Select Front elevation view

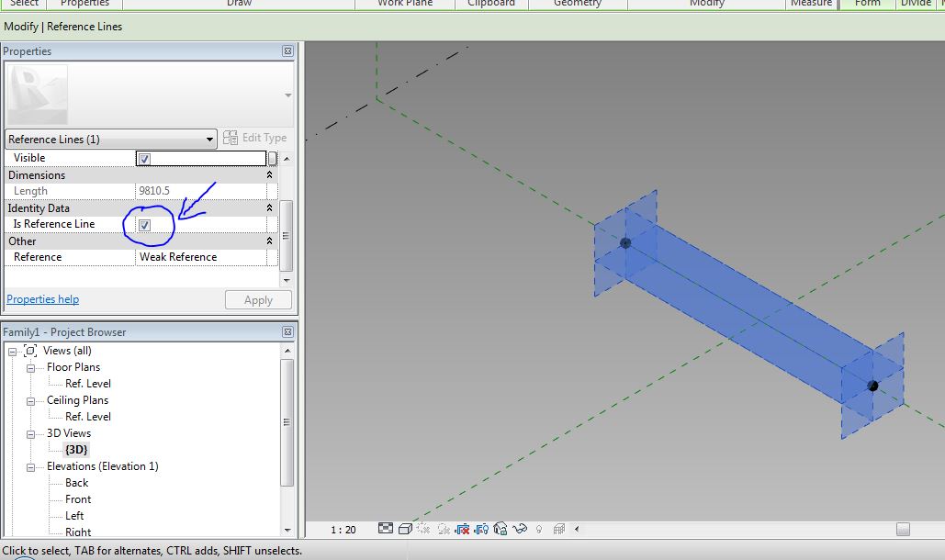click(x=78, y=499)
